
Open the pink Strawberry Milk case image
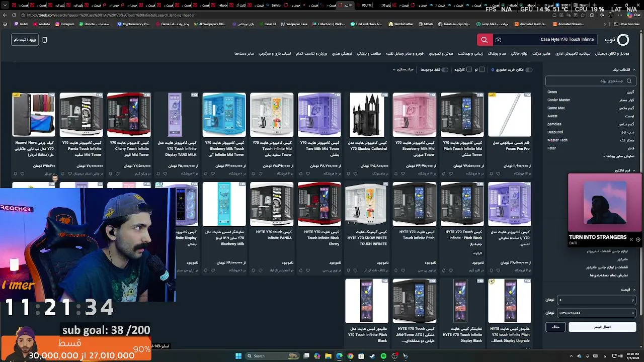(415, 115)
